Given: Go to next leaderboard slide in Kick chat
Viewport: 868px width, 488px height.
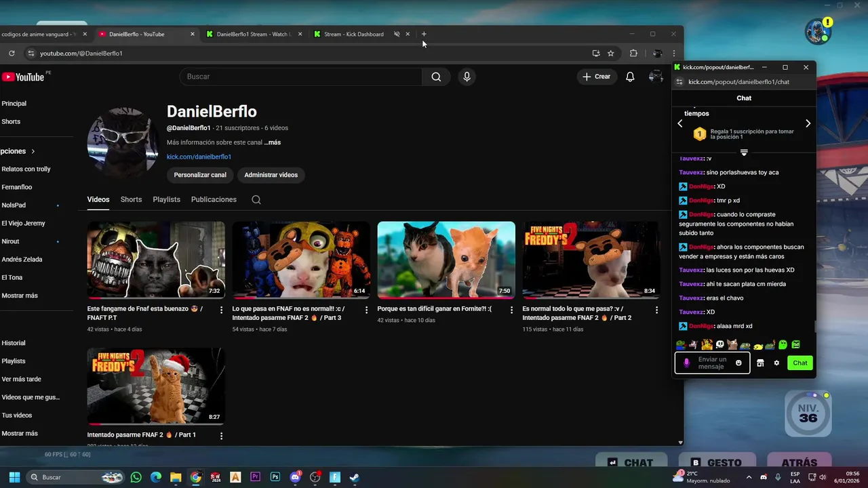Looking at the screenshot, I should pyautogui.click(x=808, y=123).
